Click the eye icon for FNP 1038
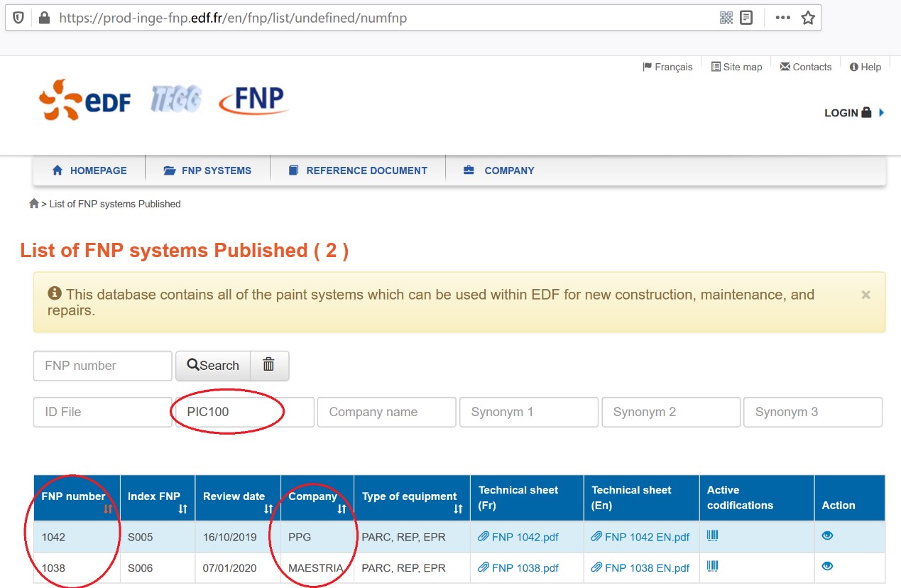 pyautogui.click(x=827, y=567)
